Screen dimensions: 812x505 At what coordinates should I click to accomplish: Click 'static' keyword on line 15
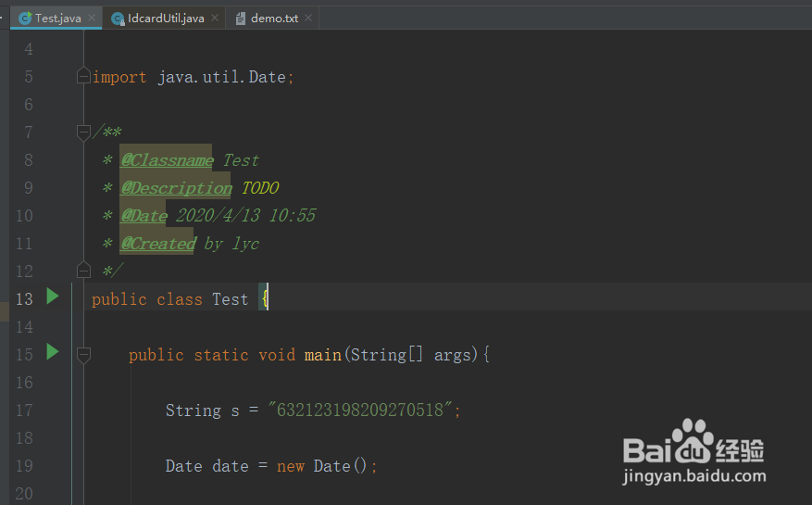pyautogui.click(x=221, y=355)
